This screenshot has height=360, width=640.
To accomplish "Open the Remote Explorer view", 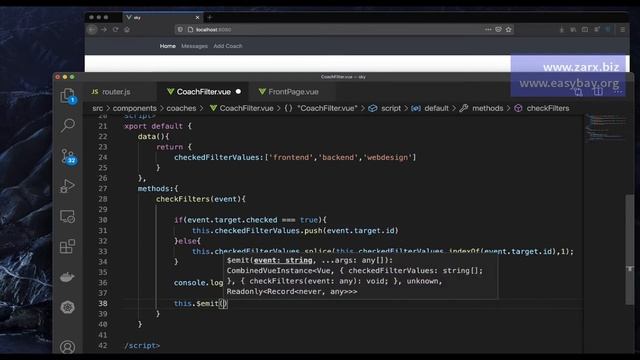I will [x=68, y=216].
